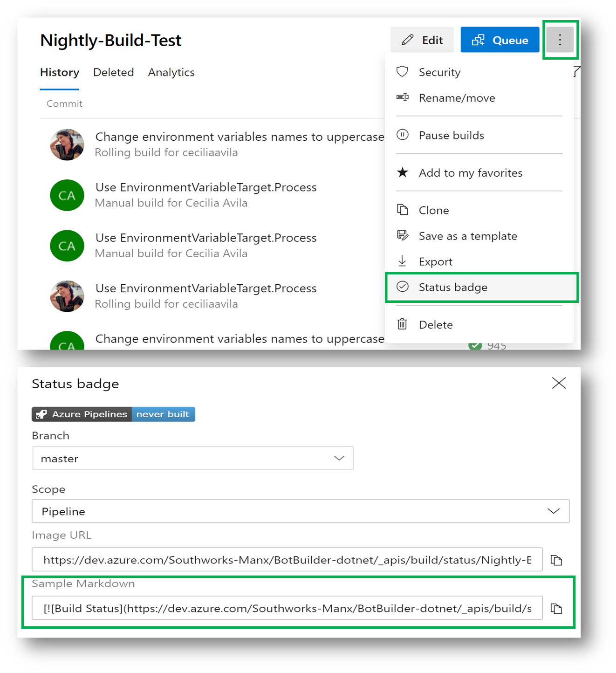This screenshot has width=616, height=673.
Task: Click the favorites star icon
Action: click(x=403, y=172)
